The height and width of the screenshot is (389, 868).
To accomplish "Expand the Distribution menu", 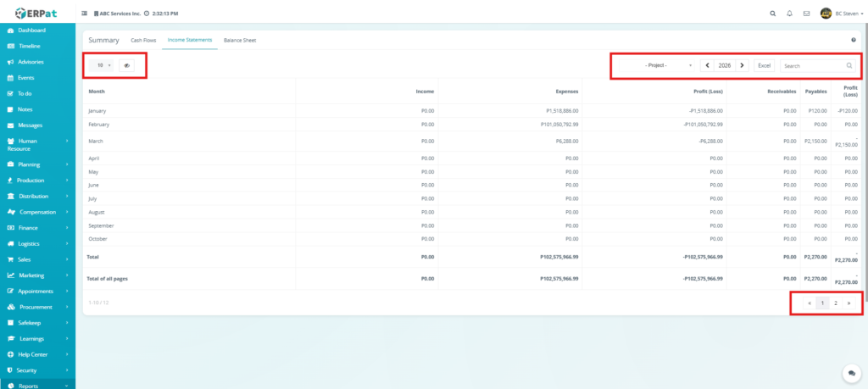I will coord(37,197).
